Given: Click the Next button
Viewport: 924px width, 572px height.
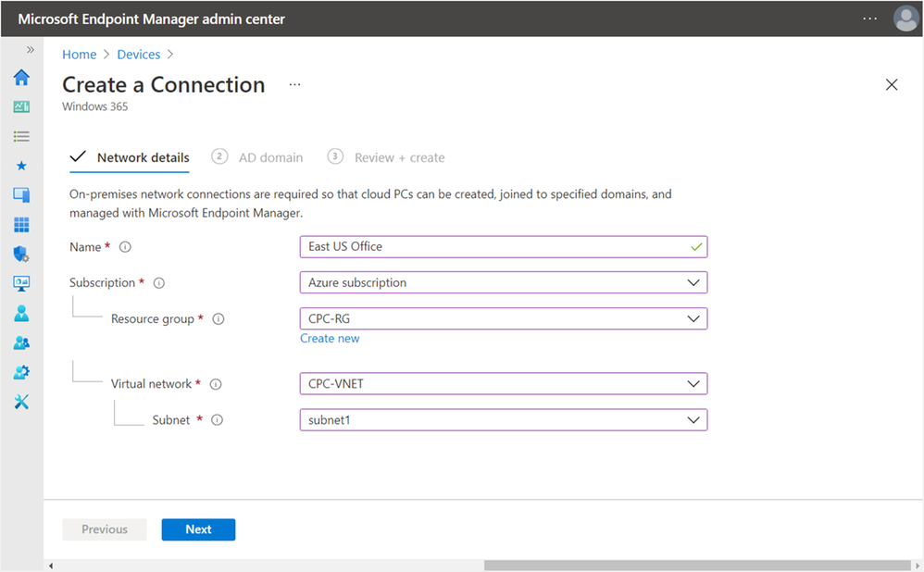Looking at the screenshot, I should 198,529.
